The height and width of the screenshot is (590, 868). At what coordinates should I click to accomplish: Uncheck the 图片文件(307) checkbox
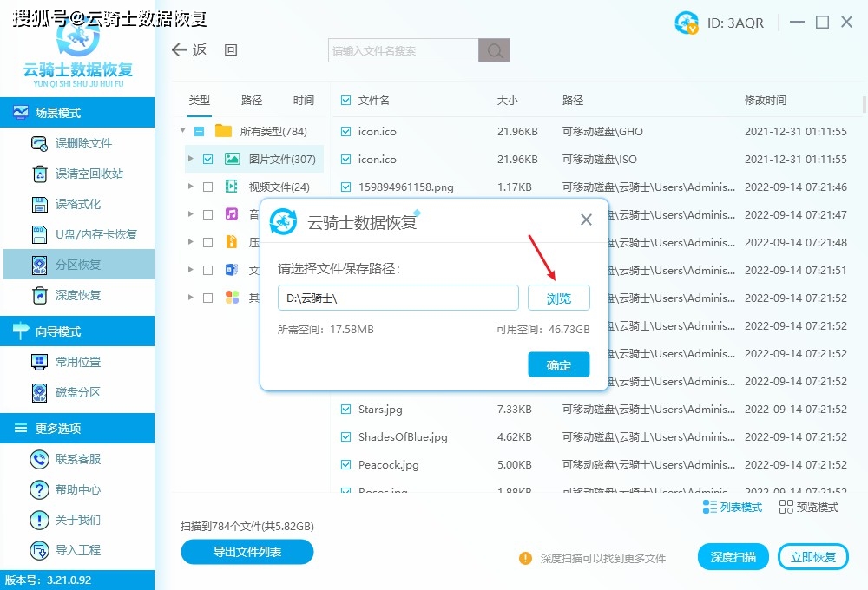pyautogui.click(x=207, y=160)
